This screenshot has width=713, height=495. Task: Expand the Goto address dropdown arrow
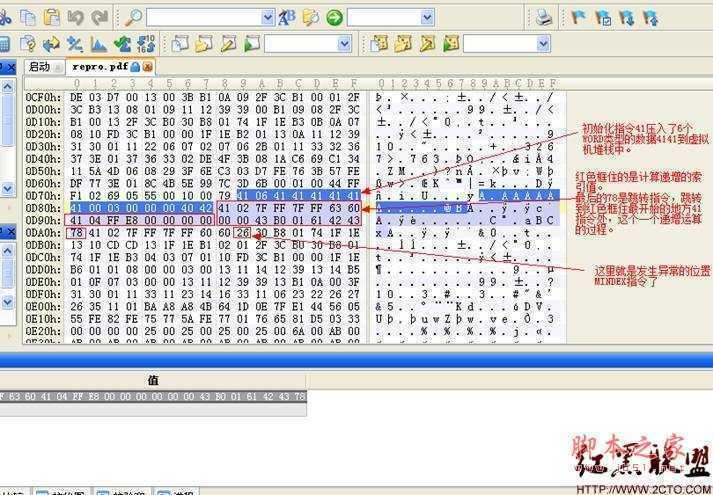click(x=427, y=18)
